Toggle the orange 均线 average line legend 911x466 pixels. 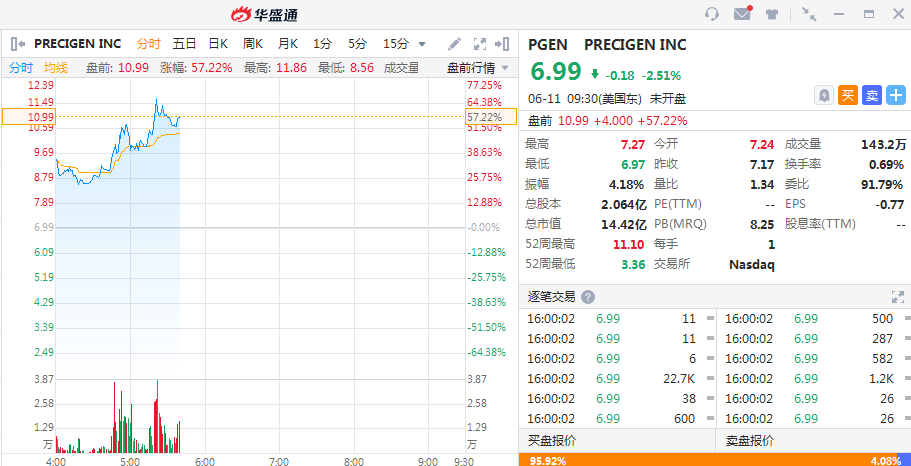point(56,68)
